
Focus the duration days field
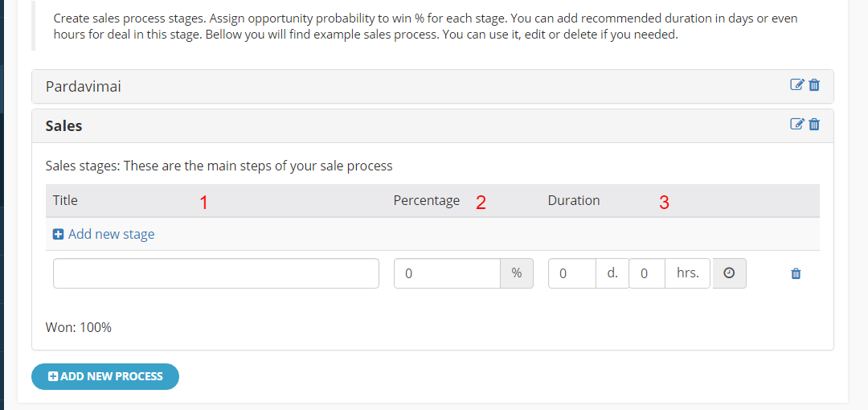click(572, 273)
